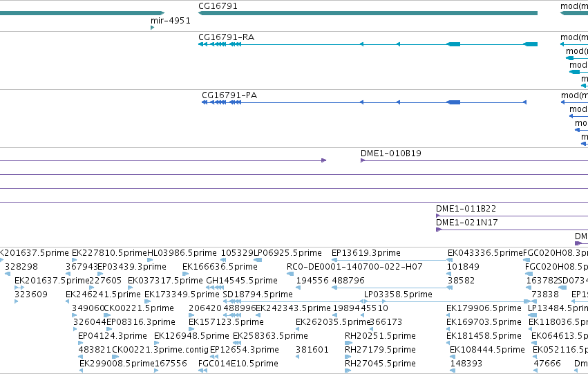The image size is (588, 374).
Task: Select EST EP12654.3prime
Action: coord(245,350)
